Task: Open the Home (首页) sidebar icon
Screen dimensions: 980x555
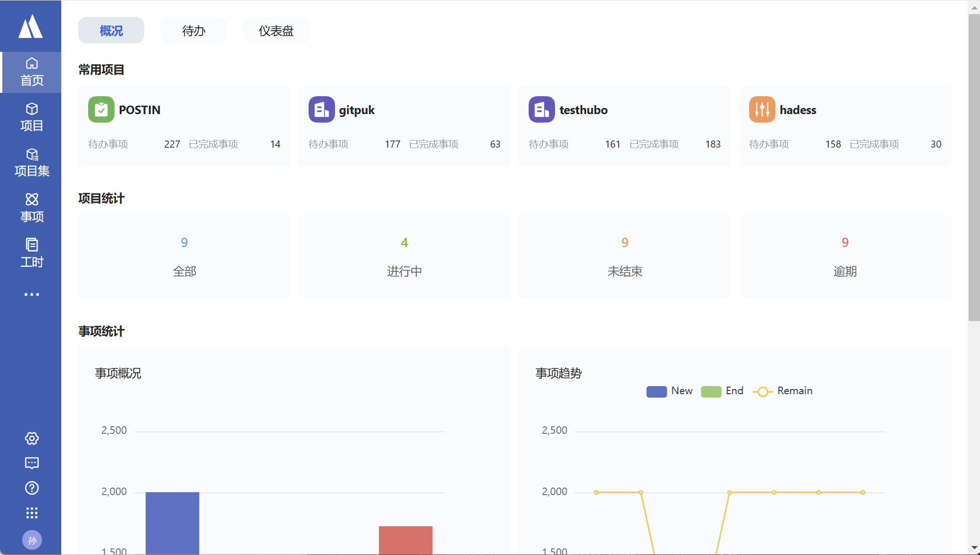Action: click(32, 72)
